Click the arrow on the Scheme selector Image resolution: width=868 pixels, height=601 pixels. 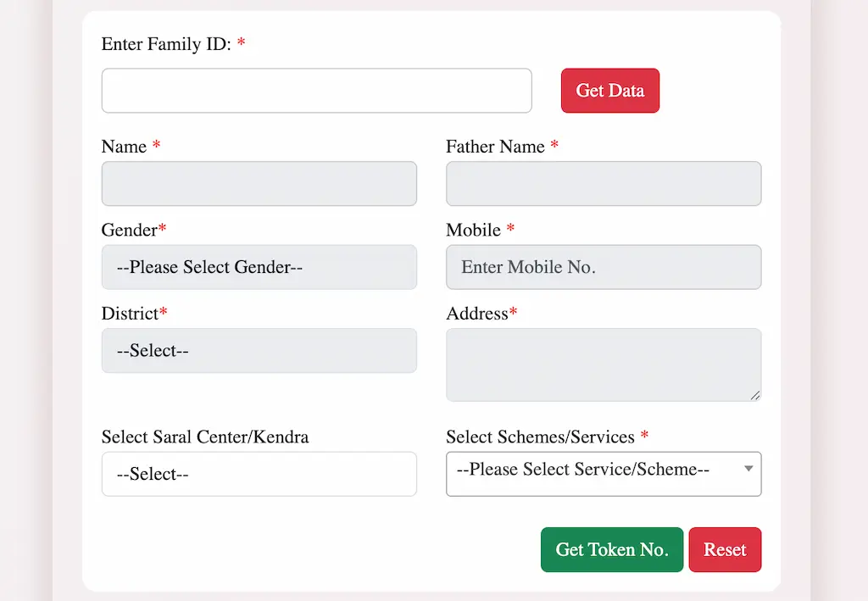pos(748,467)
